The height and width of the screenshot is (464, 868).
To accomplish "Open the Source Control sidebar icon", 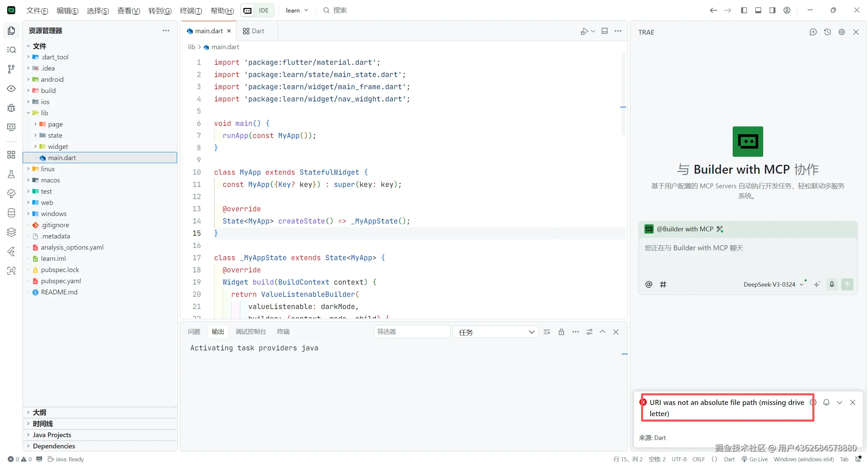I will [11, 69].
